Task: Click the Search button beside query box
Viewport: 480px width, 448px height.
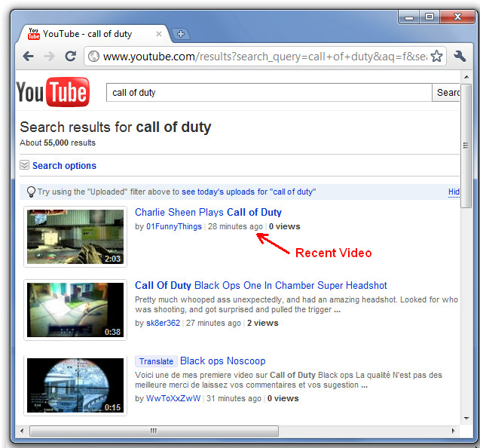Action: coord(446,92)
